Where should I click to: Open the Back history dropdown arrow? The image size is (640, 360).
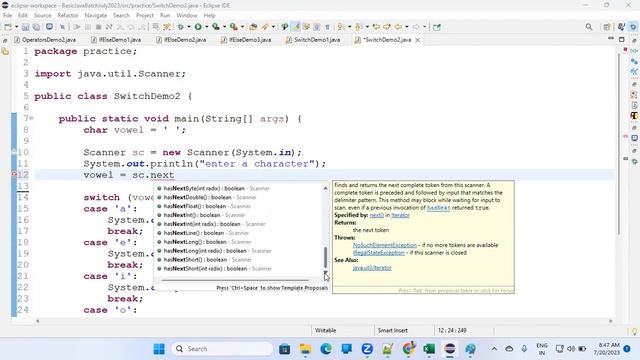click(407, 27)
